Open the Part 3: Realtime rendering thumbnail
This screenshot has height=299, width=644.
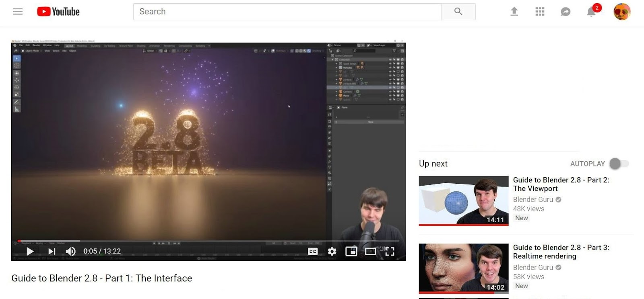coord(464,269)
